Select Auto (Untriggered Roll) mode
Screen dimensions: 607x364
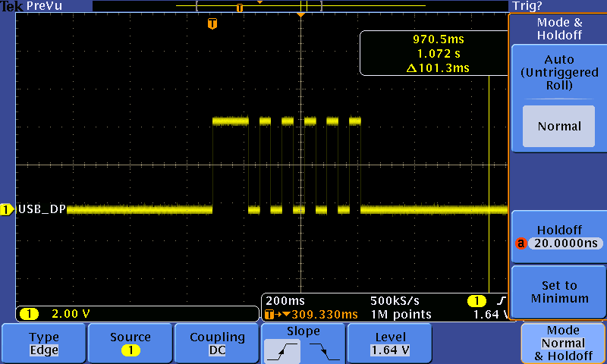pos(559,72)
